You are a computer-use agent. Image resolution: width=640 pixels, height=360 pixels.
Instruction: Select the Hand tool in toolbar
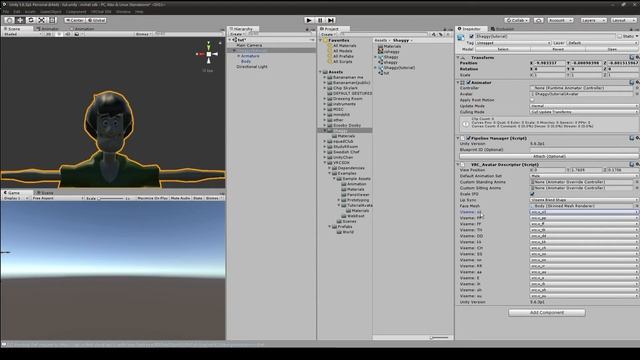pos(9,20)
